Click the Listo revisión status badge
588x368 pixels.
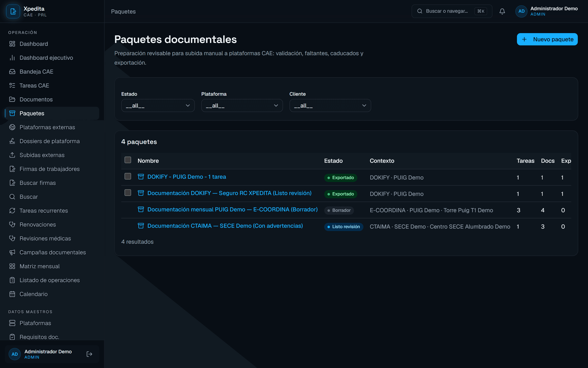pyautogui.click(x=344, y=227)
